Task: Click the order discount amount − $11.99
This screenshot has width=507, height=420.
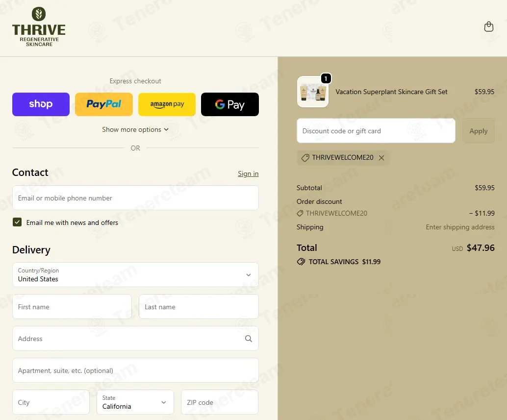Action: (482, 213)
